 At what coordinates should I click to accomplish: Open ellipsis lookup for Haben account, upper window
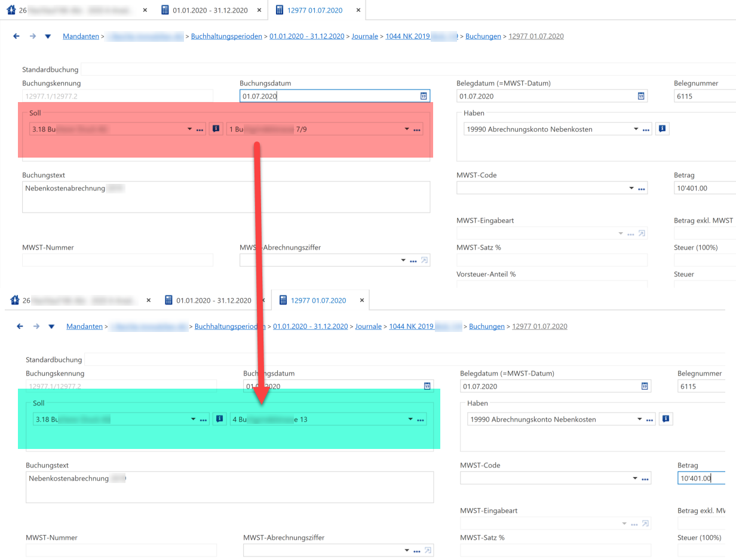646,130
